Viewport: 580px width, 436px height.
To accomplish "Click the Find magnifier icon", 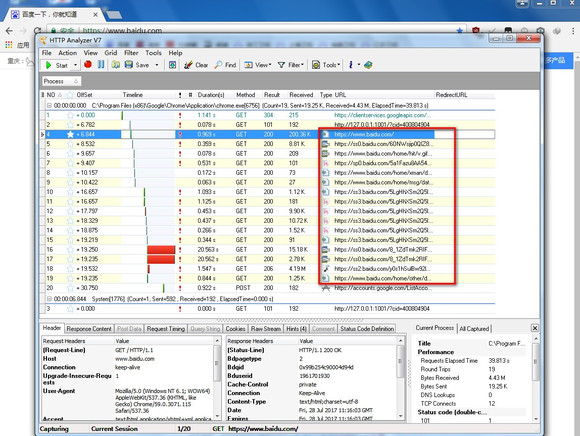I will tap(219, 65).
